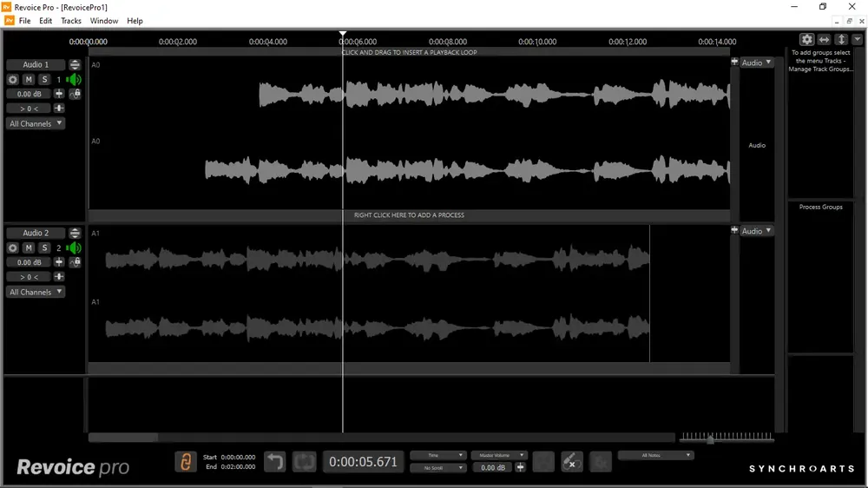
Task: Open the Audio 2 volume fader icon
Action: tap(59, 262)
